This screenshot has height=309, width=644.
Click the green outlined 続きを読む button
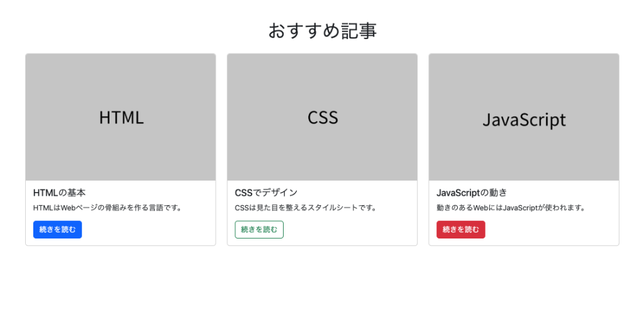[259, 230]
